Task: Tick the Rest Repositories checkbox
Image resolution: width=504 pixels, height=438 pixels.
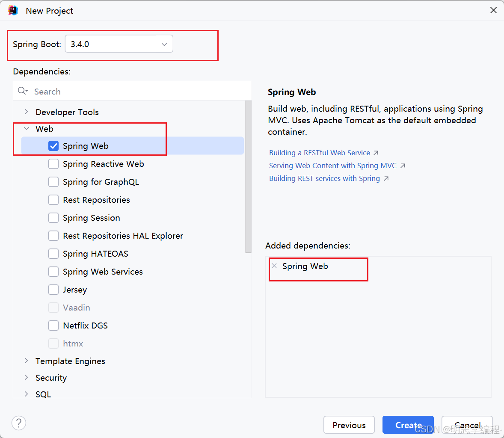Action: tap(53, 200)
